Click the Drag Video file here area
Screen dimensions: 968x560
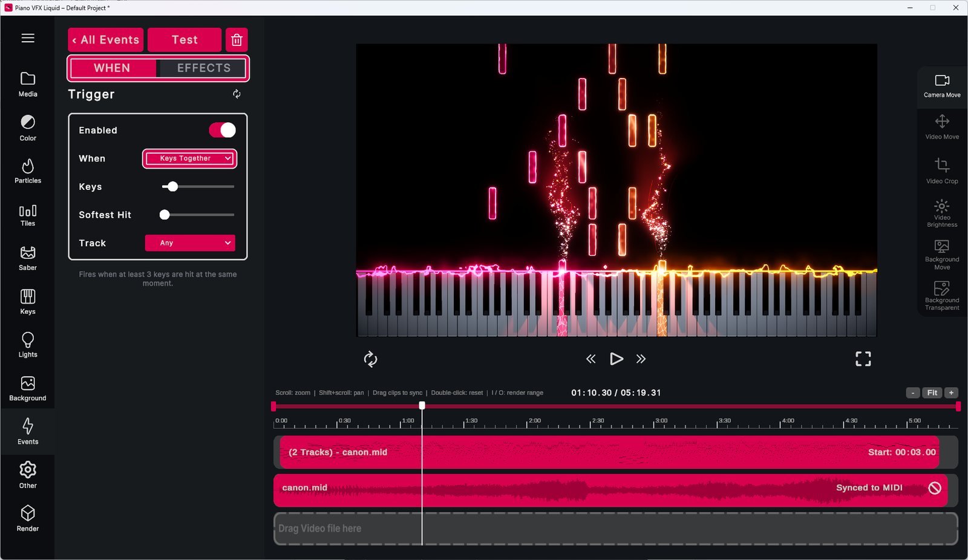click(x=616, y=529)
